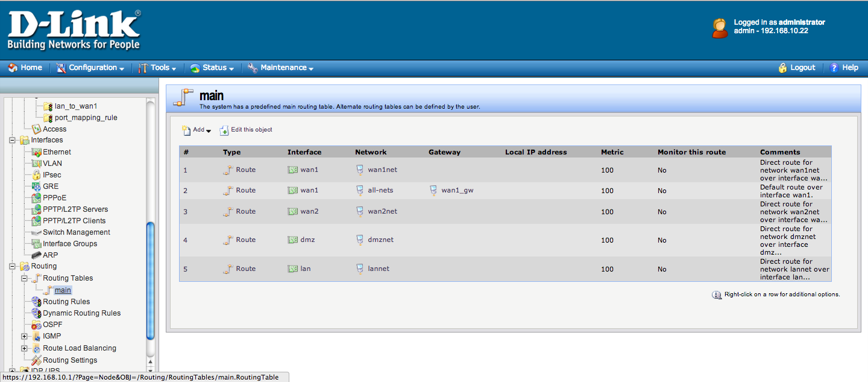
Task: Click the GRE icon in tree
Action: pos(36,186)
